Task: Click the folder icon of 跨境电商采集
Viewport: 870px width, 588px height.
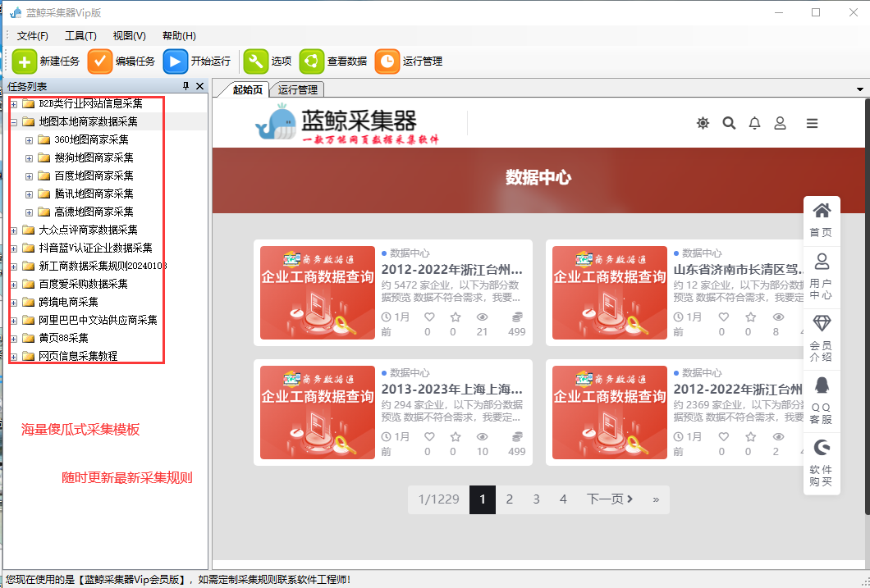Action: point(28,302)
